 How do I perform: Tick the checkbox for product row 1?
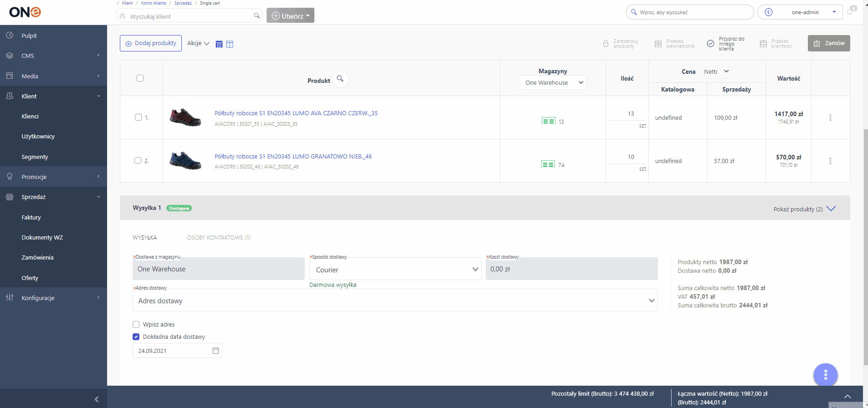click(x=138, y=117)
